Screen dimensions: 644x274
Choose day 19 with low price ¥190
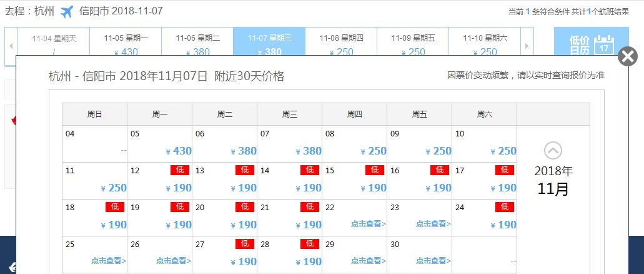pyautogui.click(x=160, y=218)
